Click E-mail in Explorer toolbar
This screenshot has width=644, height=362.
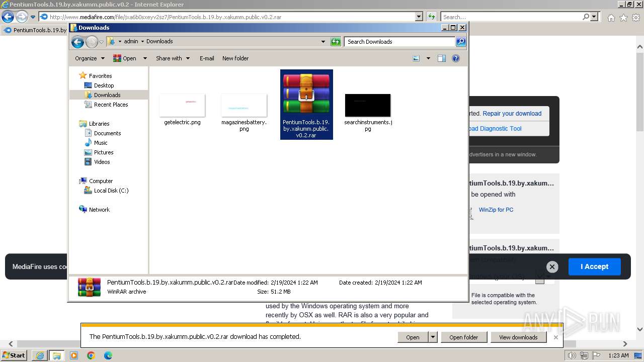tap(207, 58)
